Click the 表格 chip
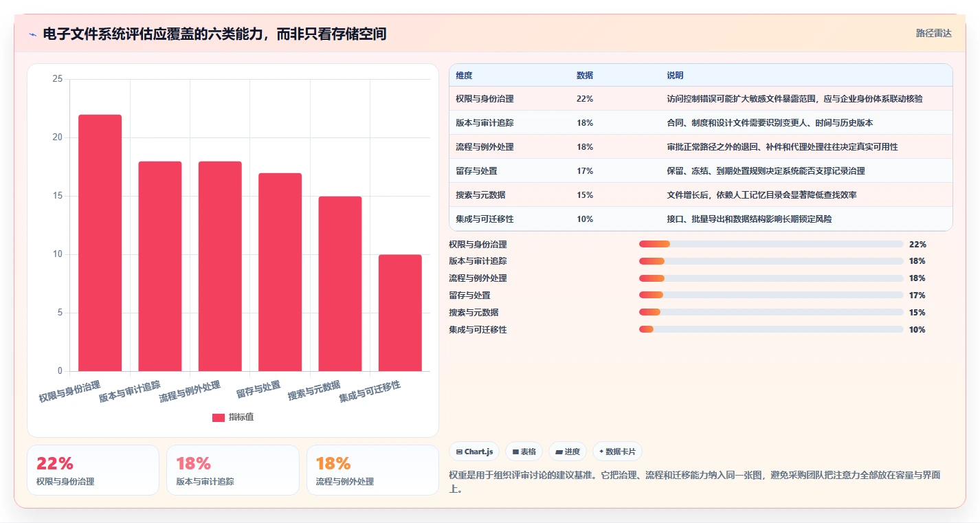The image size is (980, 523). point(524,452)
